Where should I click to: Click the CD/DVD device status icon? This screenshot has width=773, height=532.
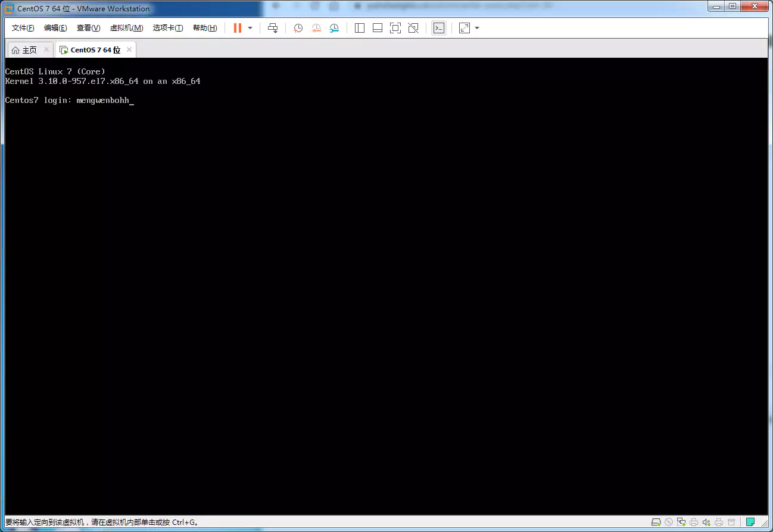pos(668,522)
